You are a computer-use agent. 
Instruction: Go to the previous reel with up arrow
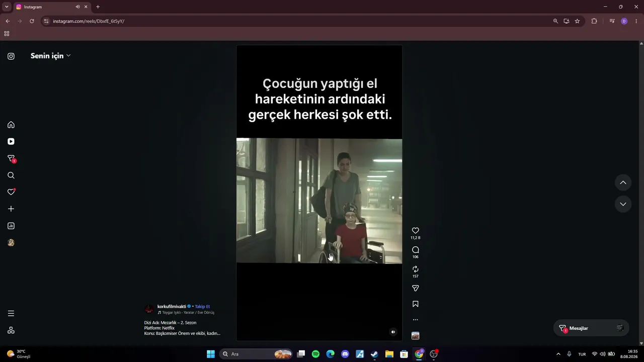(x=623, y=183)
